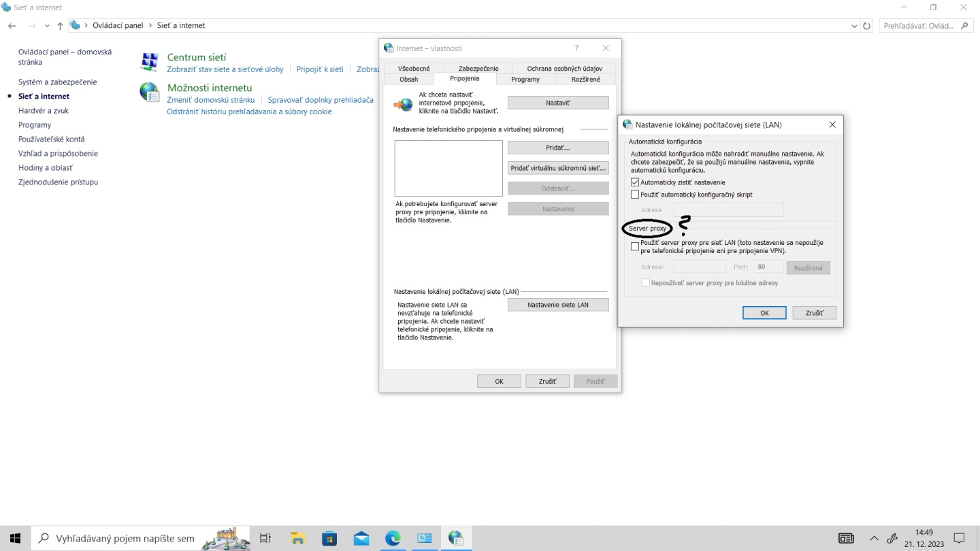The width and height of the screenshot is (980, 551).
Task: Click Možnosti internetu heading link
Action: pyautogui.click(x=210, y=88)
